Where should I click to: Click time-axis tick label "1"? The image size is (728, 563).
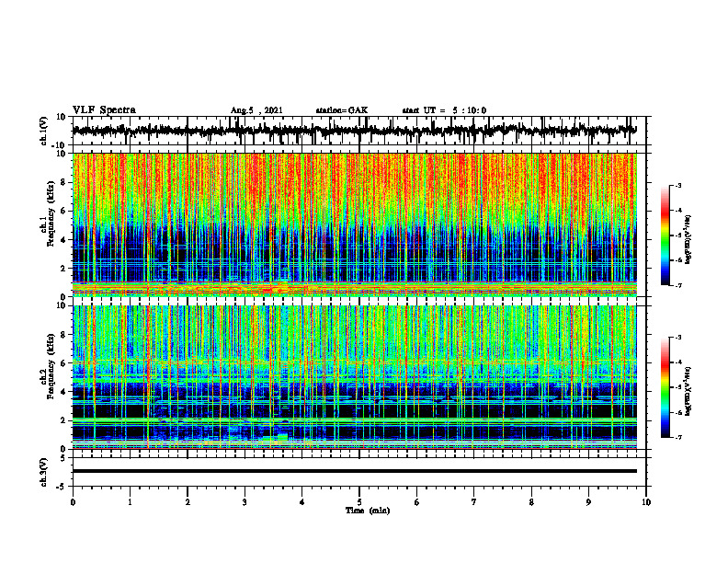(130, 502)
